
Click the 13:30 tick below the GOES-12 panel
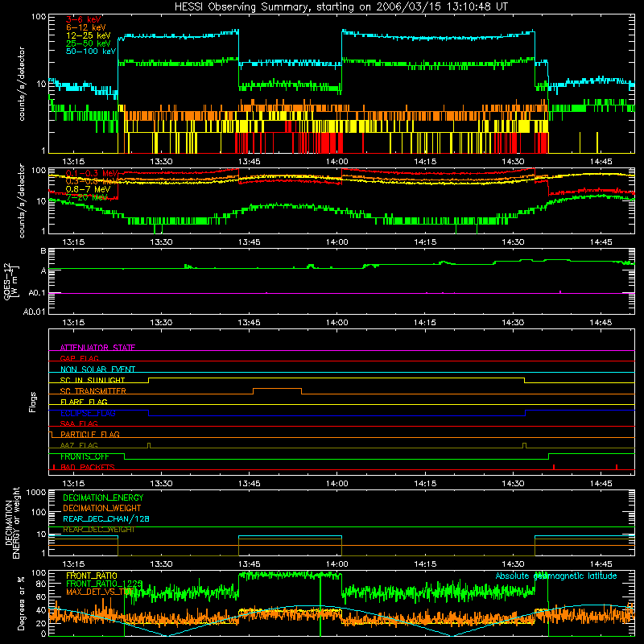161,322
